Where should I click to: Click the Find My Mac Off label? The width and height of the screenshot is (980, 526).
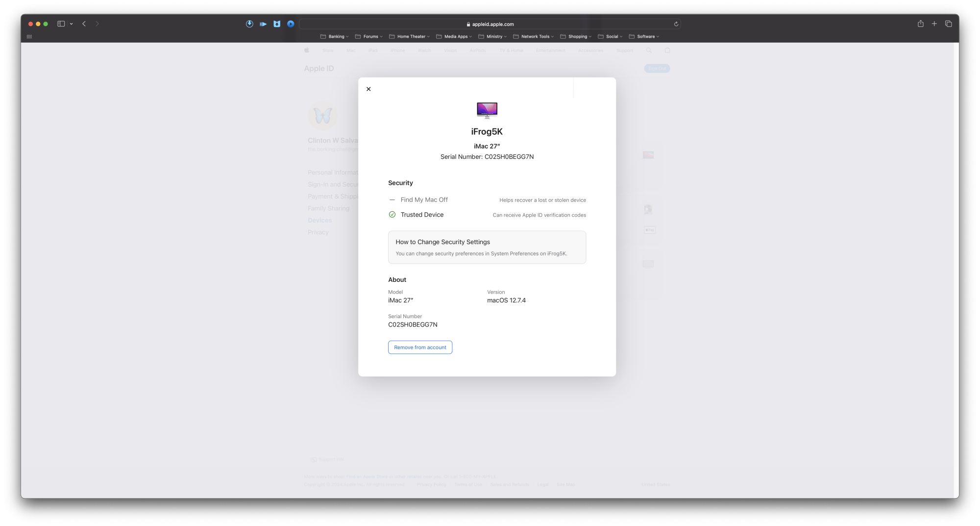424,200
